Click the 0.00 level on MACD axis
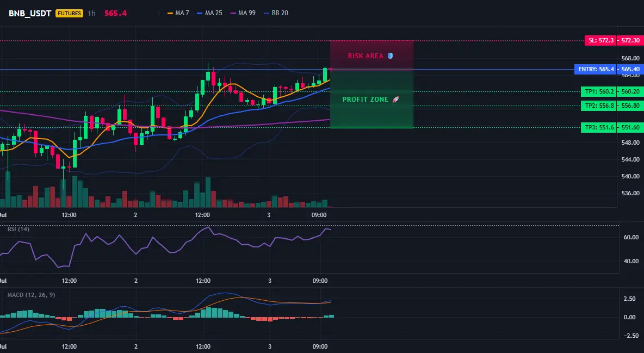This screenshot has height=353, width=644. pyautogui.click(x=630, y=317)
